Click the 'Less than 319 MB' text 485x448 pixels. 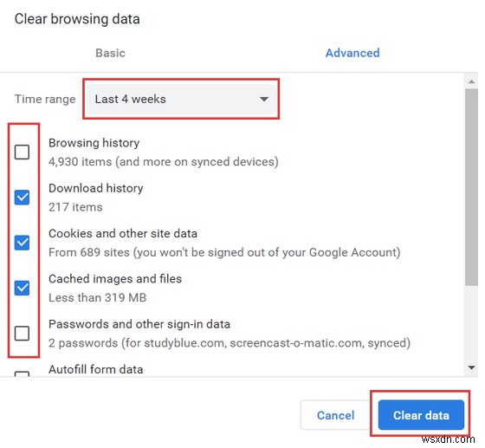point(97,297)
